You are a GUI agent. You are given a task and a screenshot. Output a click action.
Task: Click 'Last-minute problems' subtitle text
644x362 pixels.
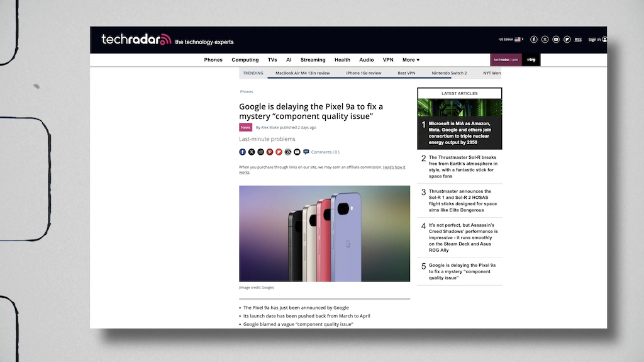click(x=267, y=139)
